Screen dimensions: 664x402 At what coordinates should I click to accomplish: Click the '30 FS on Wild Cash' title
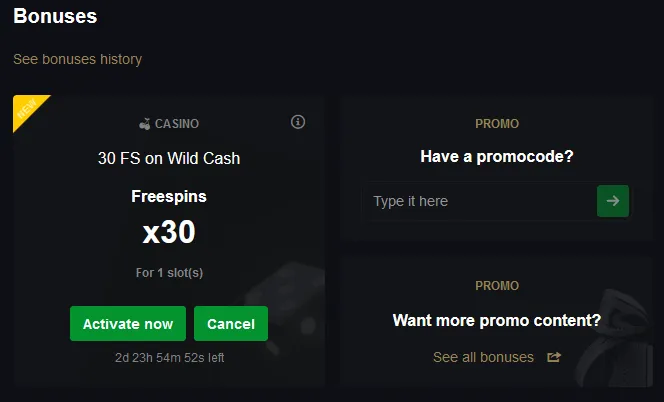coord(169,158)
